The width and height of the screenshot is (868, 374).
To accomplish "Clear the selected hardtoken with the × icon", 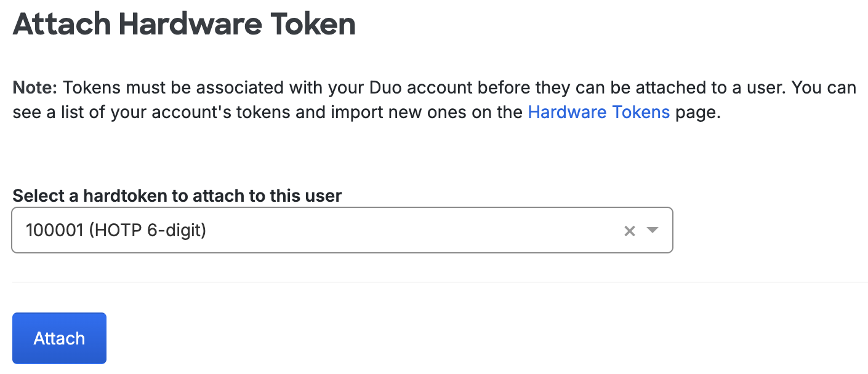I will tap(629, 230).
